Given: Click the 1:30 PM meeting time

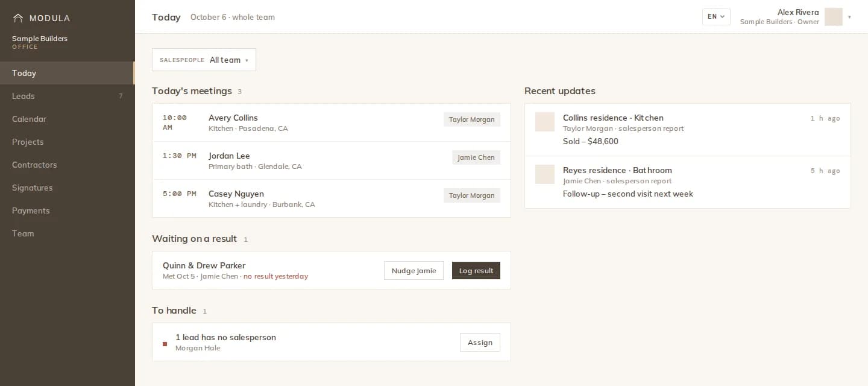Looking at the screenshot, I should (x=180, y=156).
